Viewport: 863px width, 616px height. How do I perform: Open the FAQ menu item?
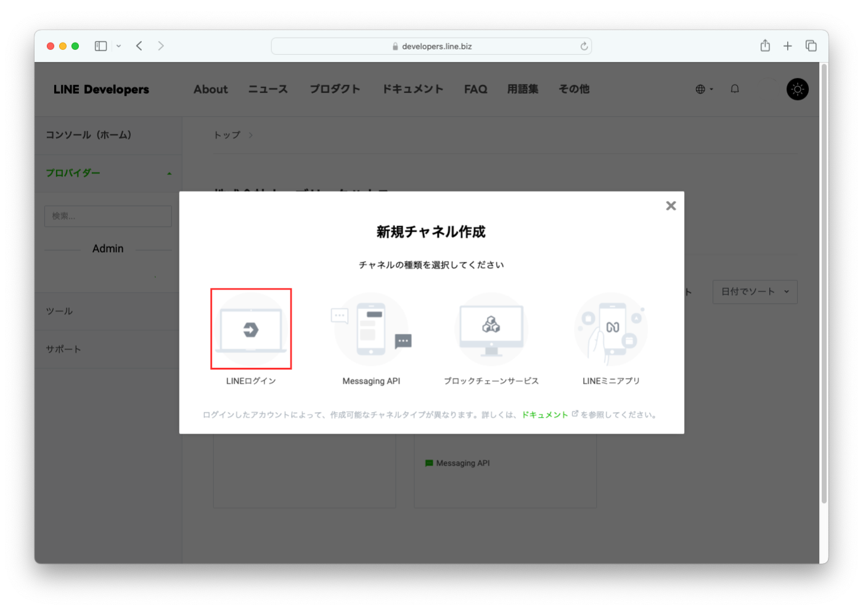pos(476,89)
